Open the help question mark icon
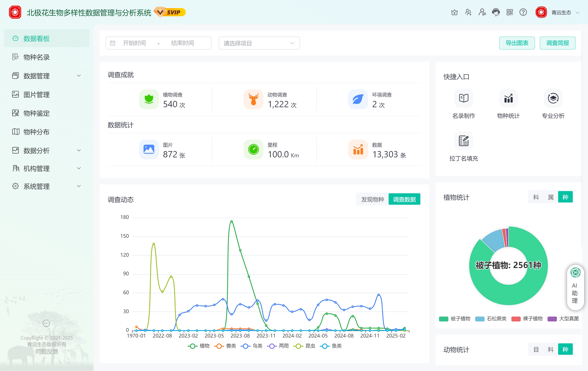 pos(523,12)
